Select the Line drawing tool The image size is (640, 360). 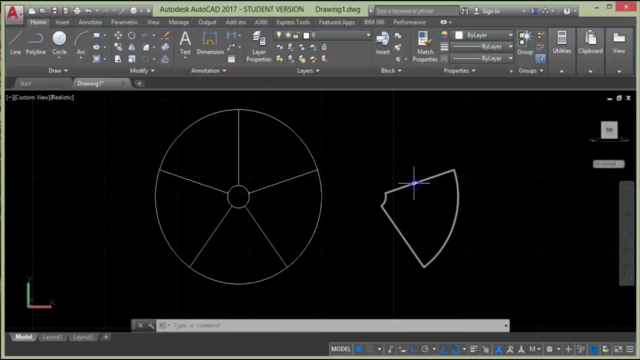point(15,43)
